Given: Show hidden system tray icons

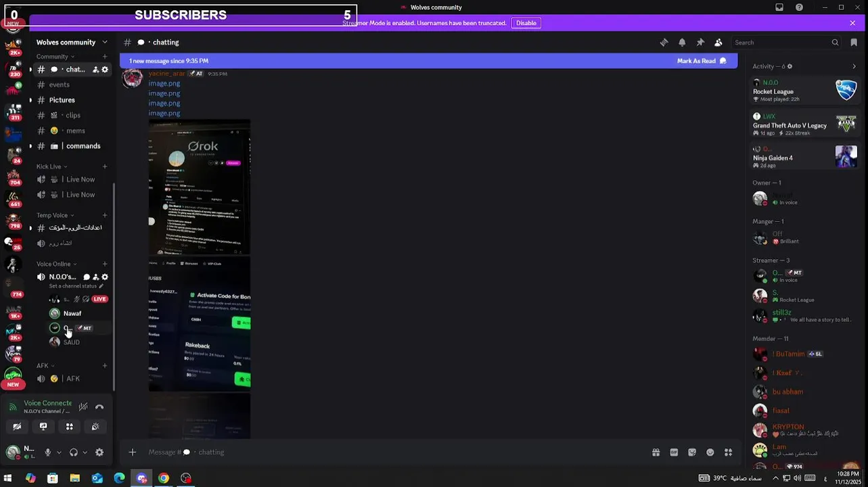Looking at the screenshot, I should 775,478.
